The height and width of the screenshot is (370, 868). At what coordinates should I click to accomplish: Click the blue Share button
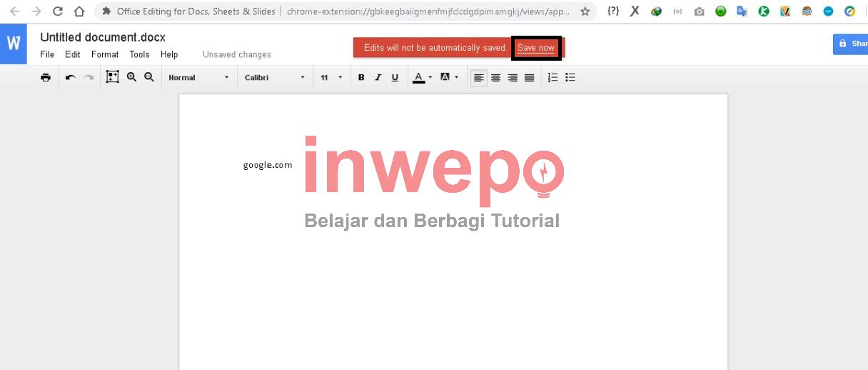(851, 44)
